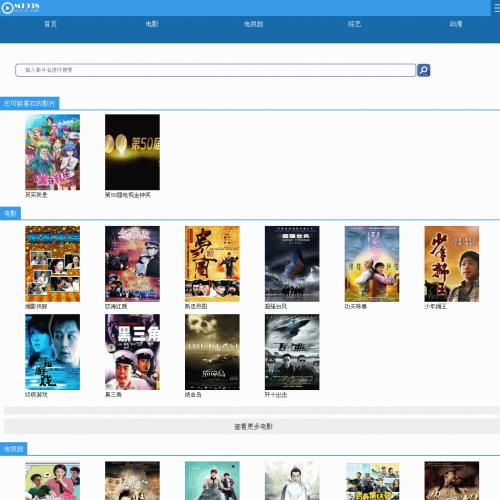This screenshot has height=500, width=500.
Task: Focus the movie name search box
Action: coord(215,70)
